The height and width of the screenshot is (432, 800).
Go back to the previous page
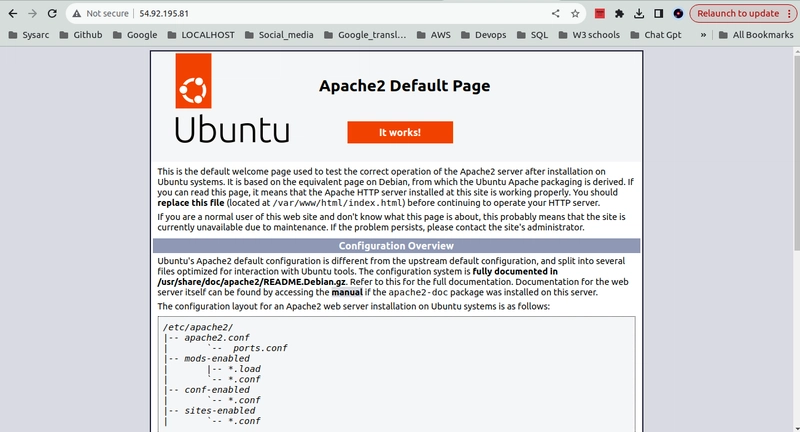point(13,14)
